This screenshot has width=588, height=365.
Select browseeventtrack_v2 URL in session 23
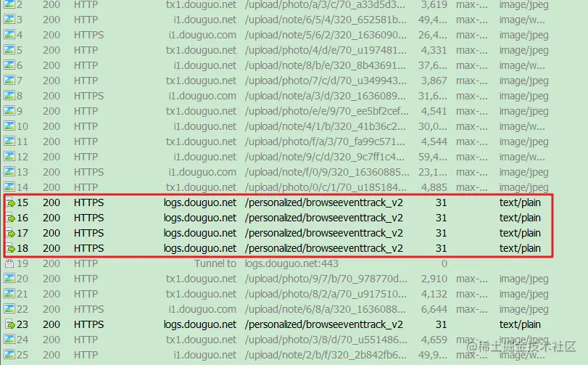[x=324, y=324]
